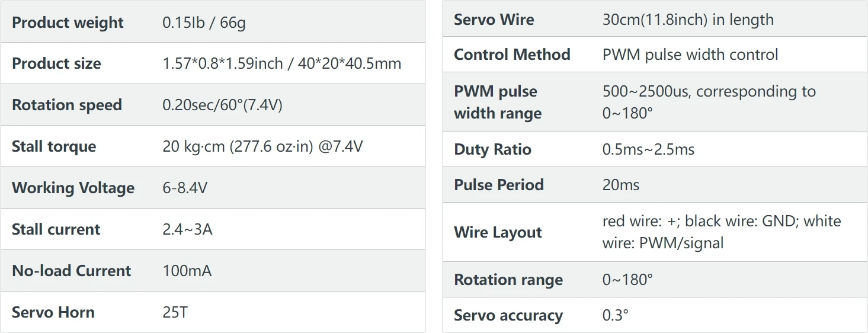
Task: Click the Control Method label
Action: (x=512, y=55)
